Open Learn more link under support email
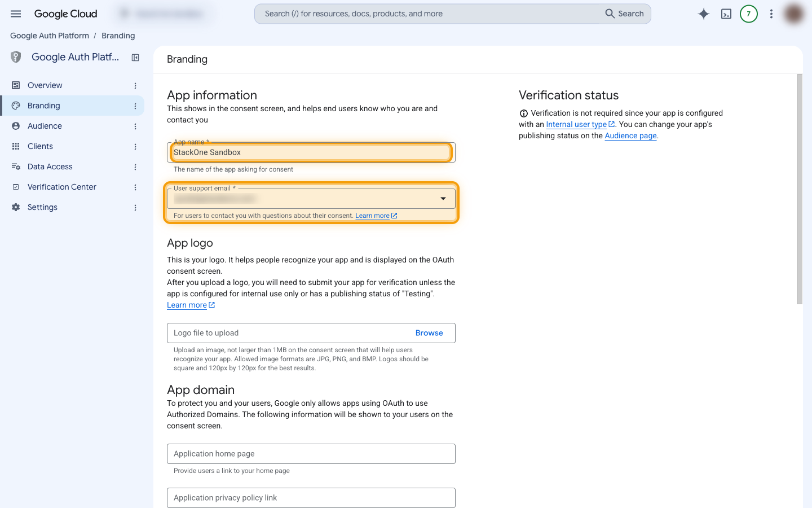This screenshot has width=812, height=508. pos(376,216)
